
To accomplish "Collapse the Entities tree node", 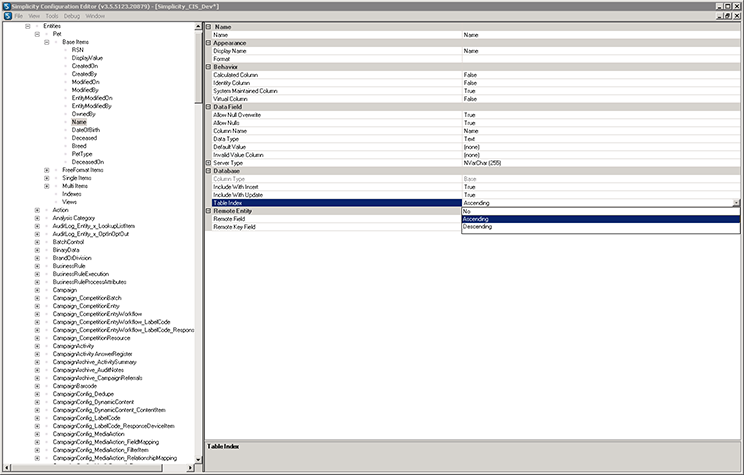I will 28,26.
